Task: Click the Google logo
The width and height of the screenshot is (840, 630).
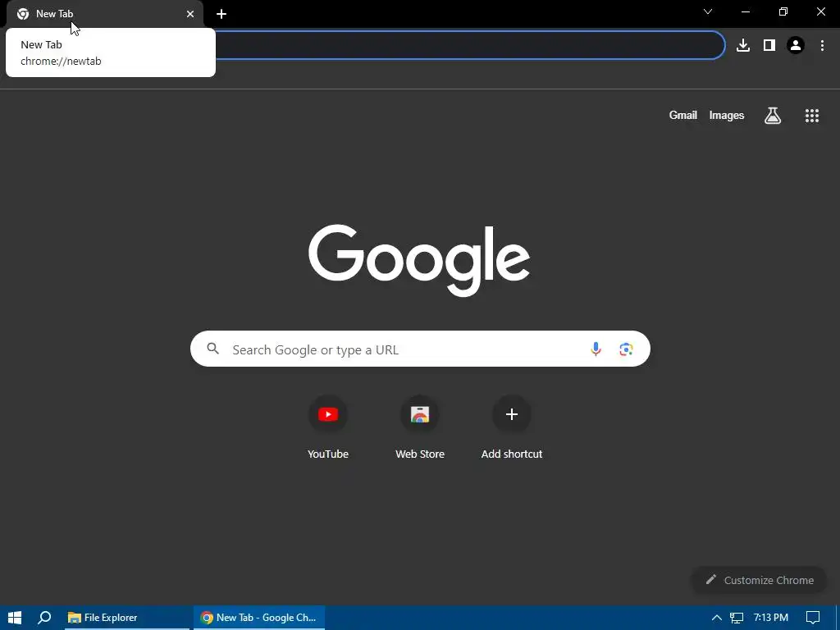Action: (x=419, y=260)
